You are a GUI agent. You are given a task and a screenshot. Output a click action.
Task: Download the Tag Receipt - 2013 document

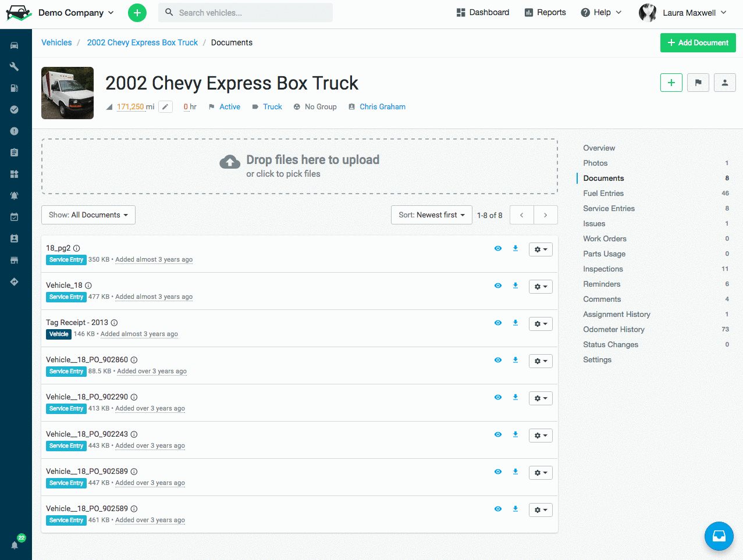pyautogui.click(x=516, y=323)
